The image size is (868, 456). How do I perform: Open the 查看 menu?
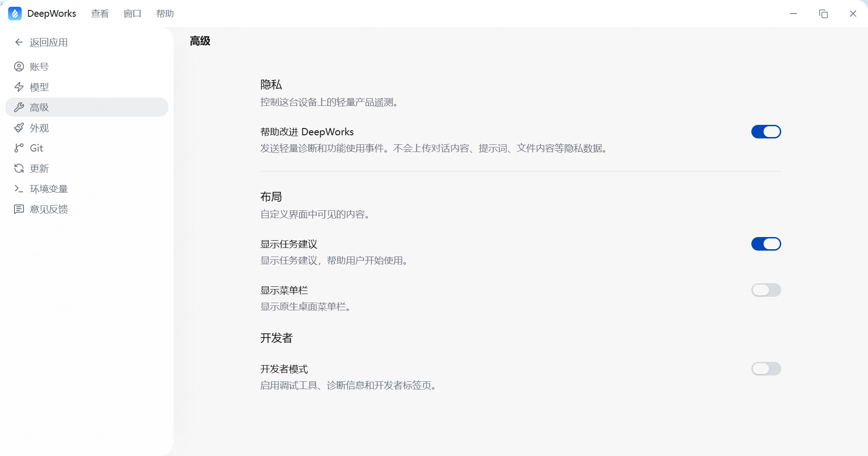point(100,14)
